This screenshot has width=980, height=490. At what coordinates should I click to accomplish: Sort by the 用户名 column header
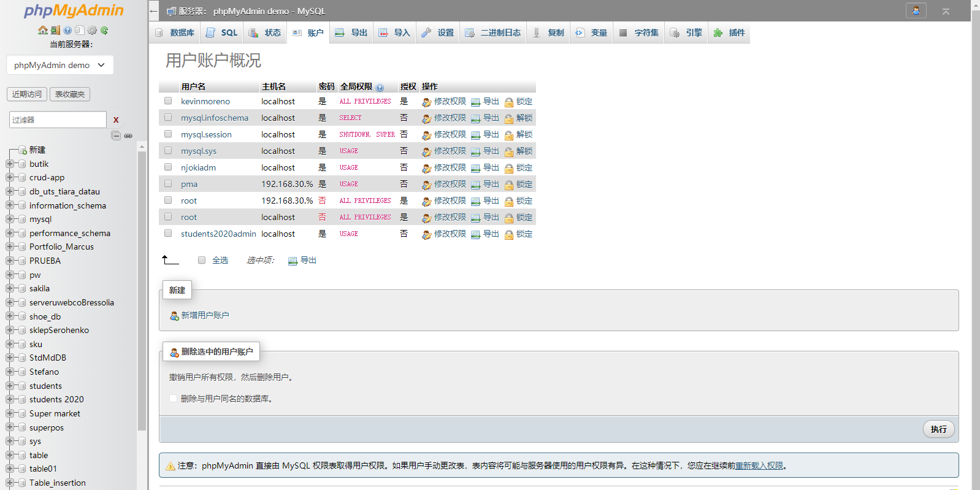[193, 86]
